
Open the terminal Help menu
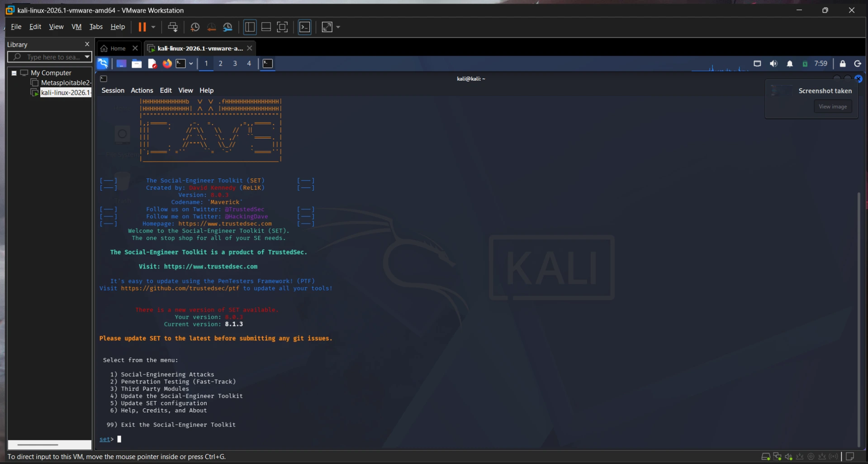tap(206, 91)
